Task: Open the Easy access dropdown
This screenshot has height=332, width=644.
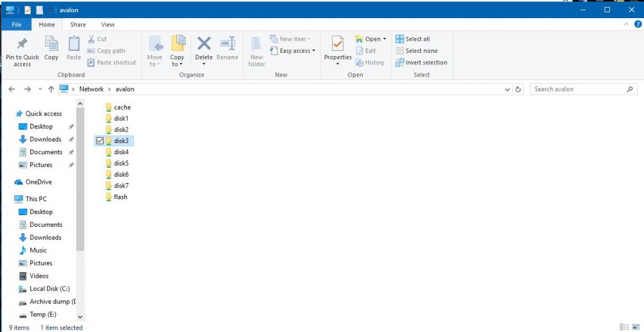Action: (293, 51)
